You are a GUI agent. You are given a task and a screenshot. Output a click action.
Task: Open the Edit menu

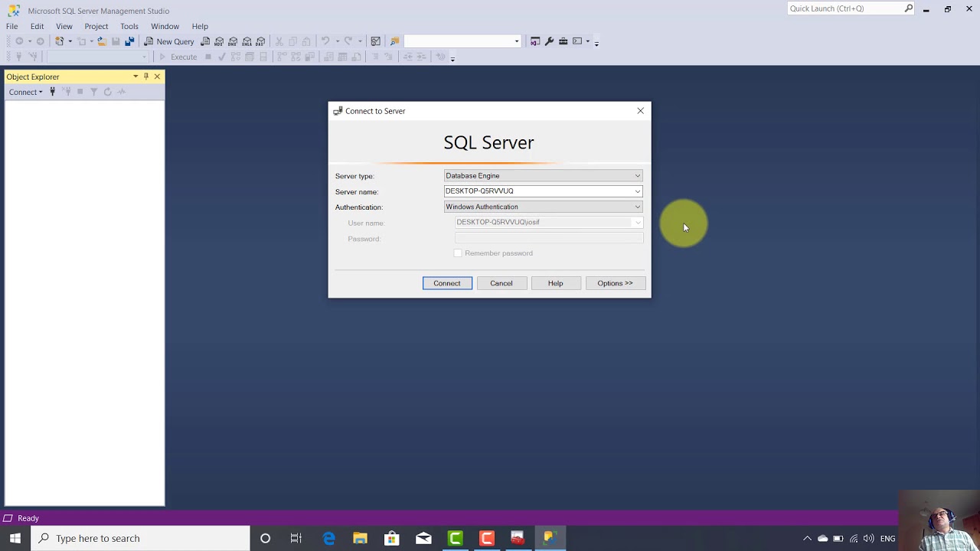37,26
